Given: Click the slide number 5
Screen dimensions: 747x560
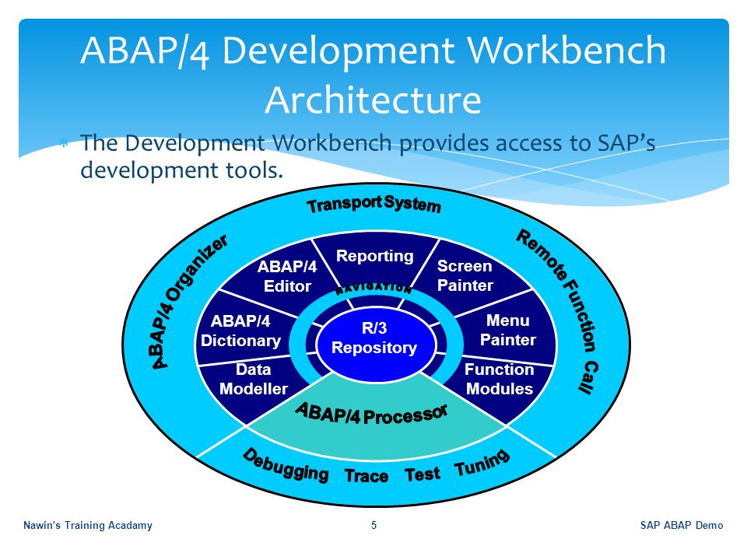Looking at the screenshot, I should 374,525.
